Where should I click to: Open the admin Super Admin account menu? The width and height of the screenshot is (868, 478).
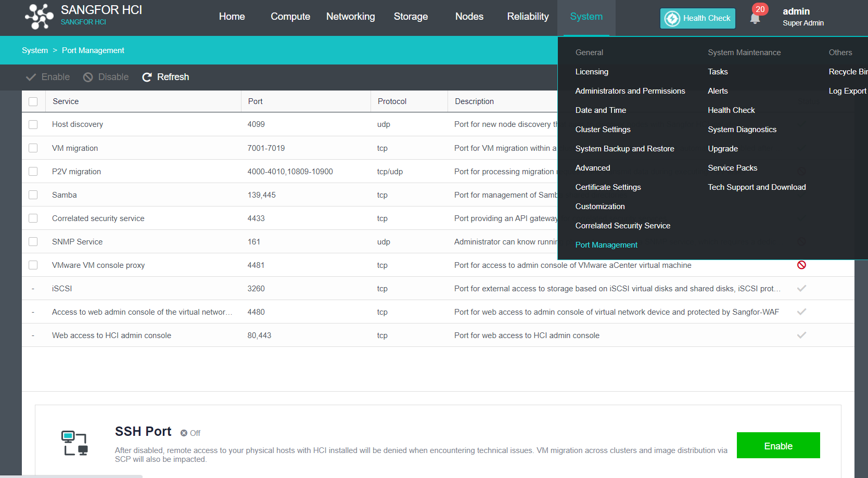click(803, 17)
